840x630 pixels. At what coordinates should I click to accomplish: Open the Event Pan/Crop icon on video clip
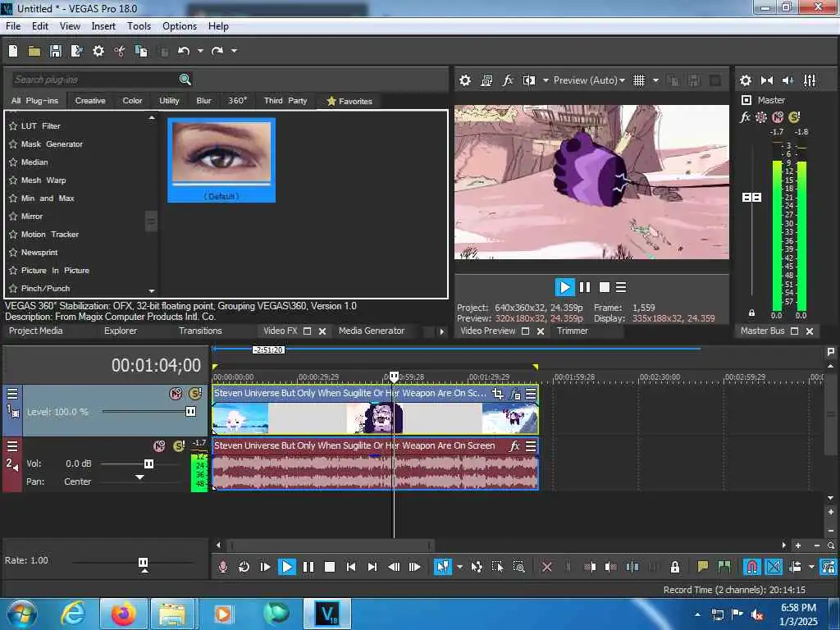[x=498, y=394]
